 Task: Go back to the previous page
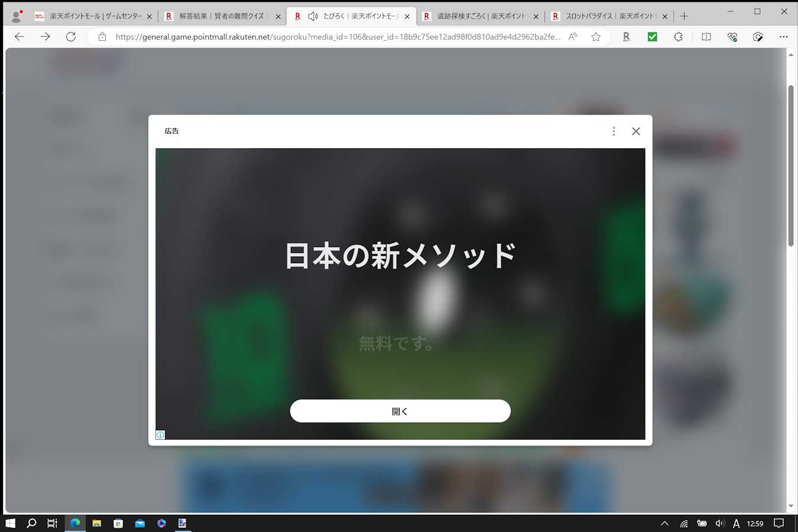[20, 37]
